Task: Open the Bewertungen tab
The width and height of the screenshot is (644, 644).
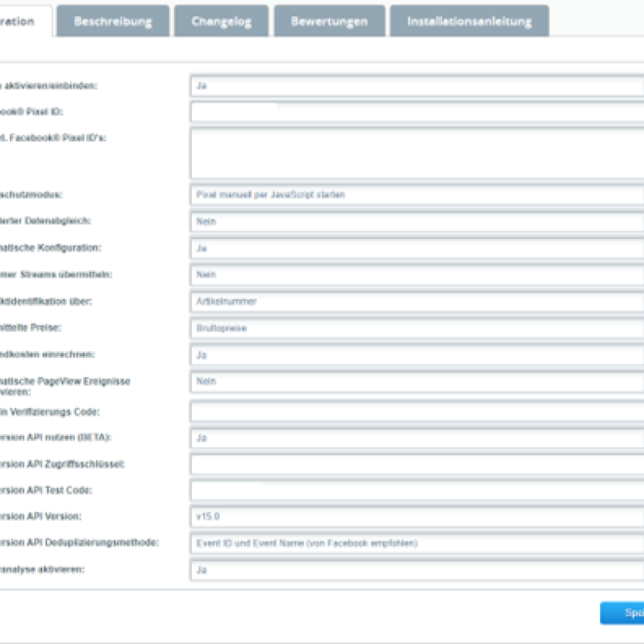Action: [x=330, y=21]
